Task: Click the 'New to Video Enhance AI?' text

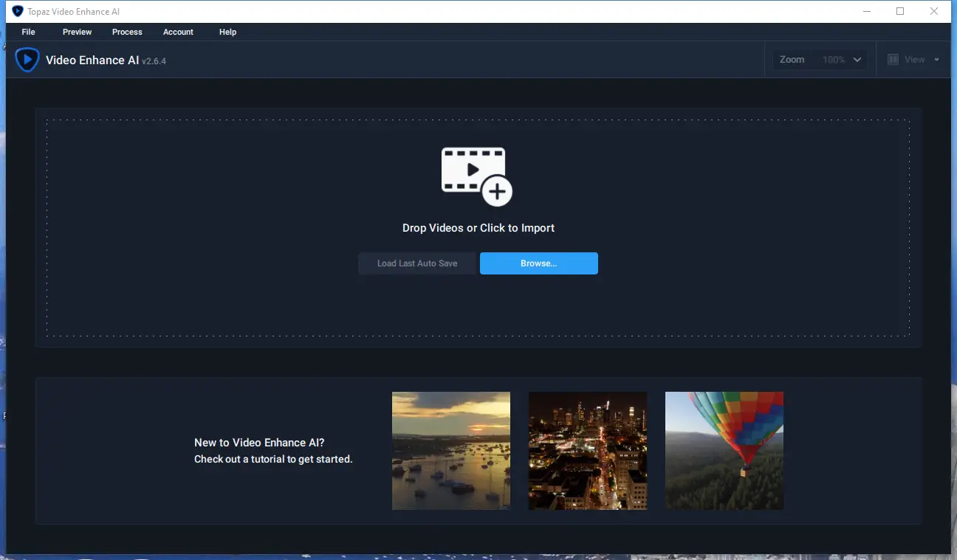Action: [259, 443]
